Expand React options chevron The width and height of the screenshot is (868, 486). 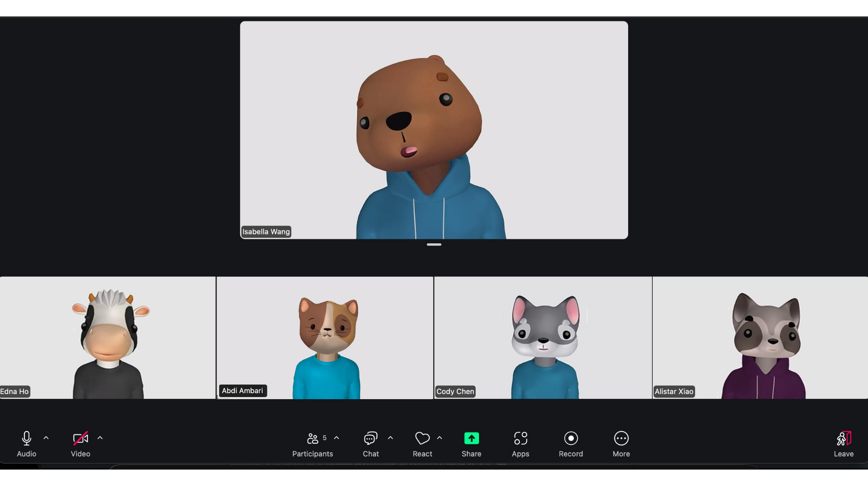[440, 438]
